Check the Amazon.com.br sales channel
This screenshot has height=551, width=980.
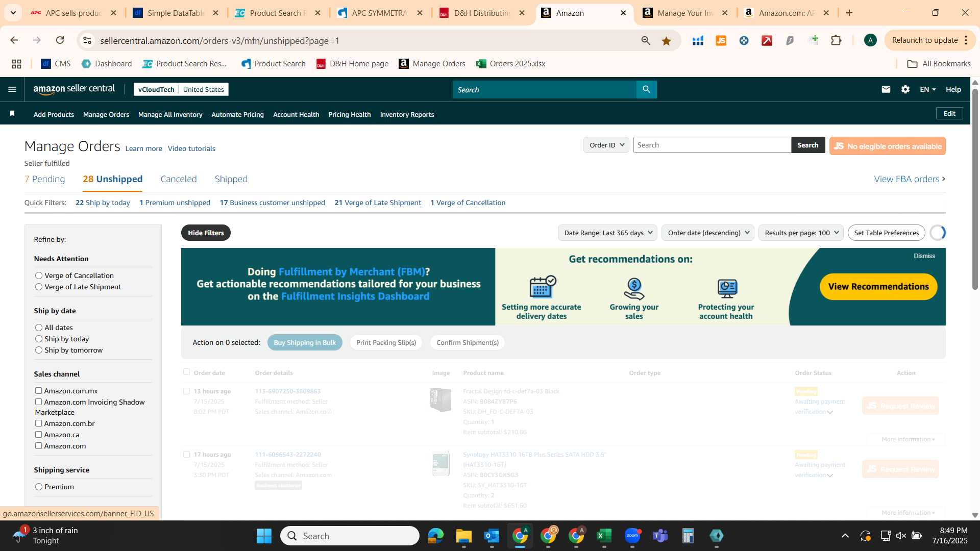pos(38,423)
